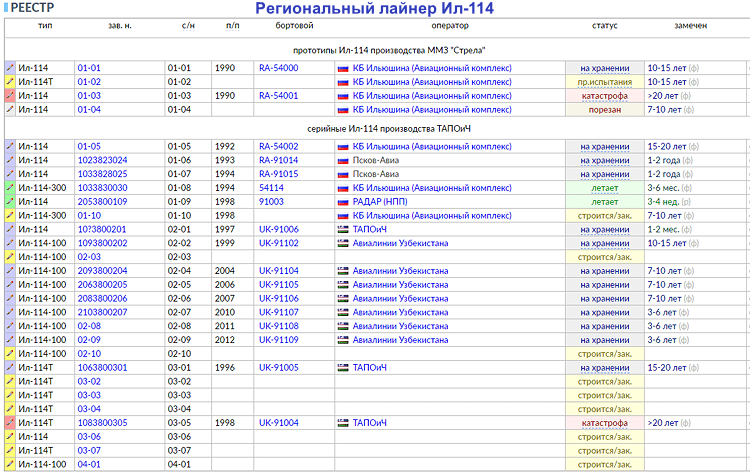The height and width of the screenshot is (472, 750).
Task: Click the year 2012 in the UK-91109 row
Action: [225, 340]
